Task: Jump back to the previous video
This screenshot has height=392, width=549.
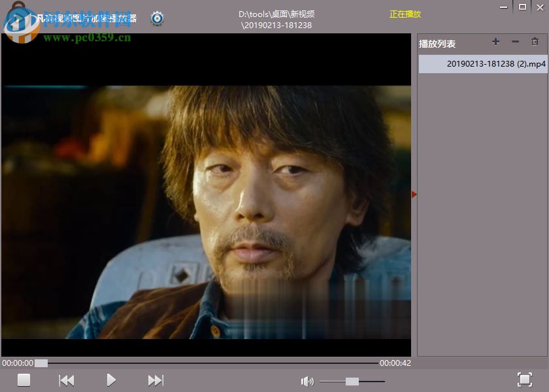Action: click(x=66, y=380)
